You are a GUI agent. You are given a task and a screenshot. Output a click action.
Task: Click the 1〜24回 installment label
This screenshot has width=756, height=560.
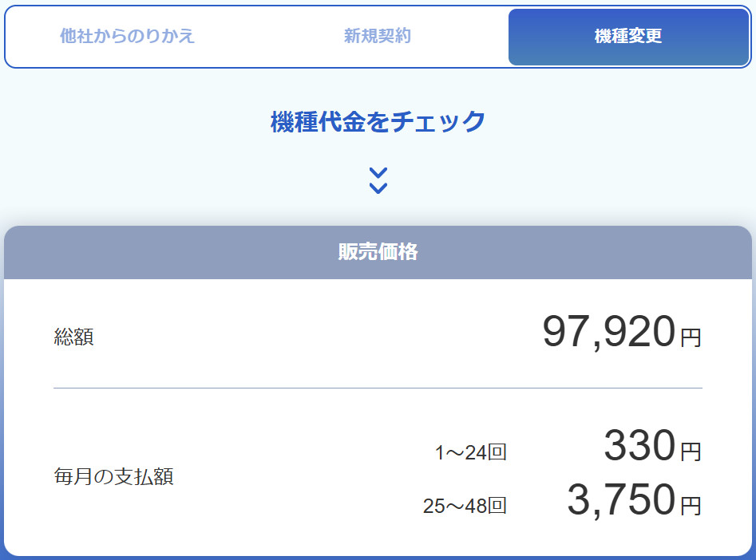click(470, 453)
